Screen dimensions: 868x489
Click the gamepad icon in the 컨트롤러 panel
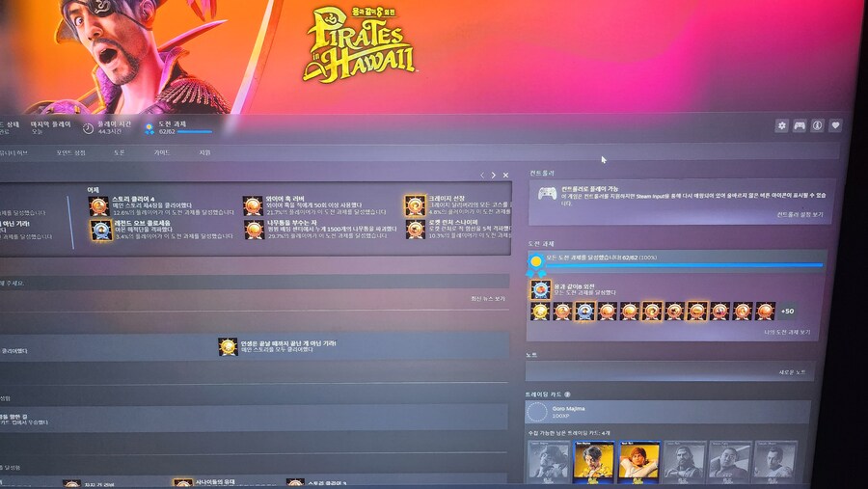pos(548,194)
